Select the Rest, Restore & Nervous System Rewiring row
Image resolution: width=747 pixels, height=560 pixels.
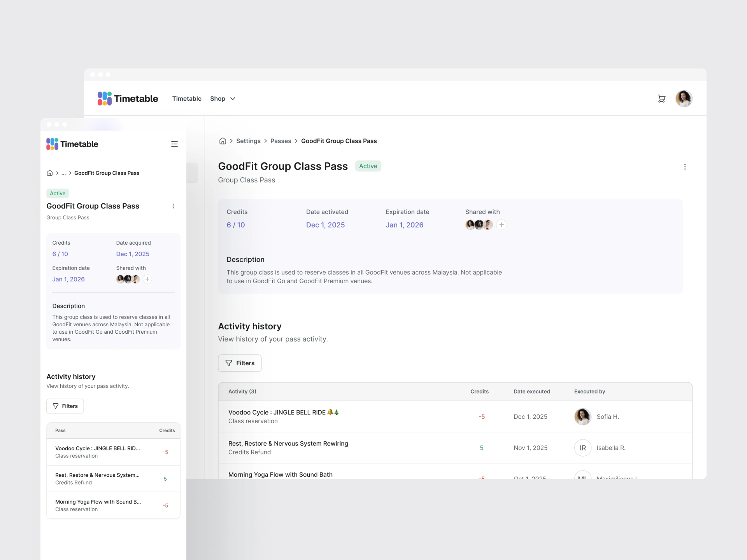(288, 448)
